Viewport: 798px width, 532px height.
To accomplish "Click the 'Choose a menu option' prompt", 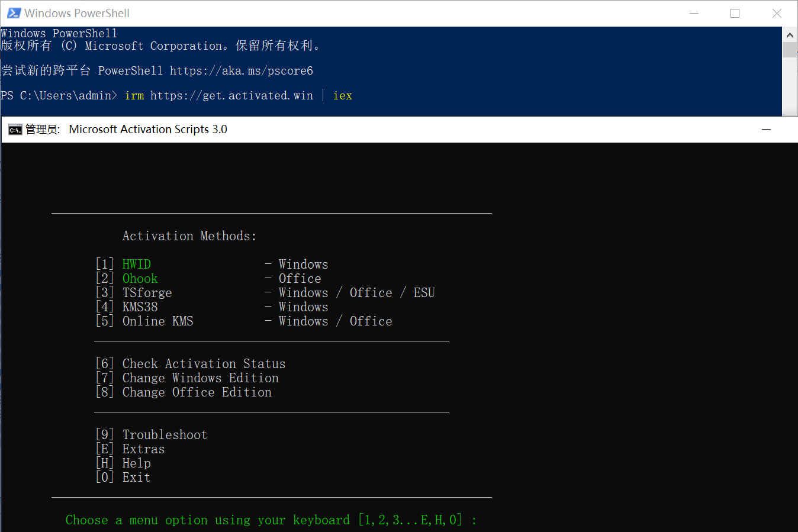I will tap(271, 520).
